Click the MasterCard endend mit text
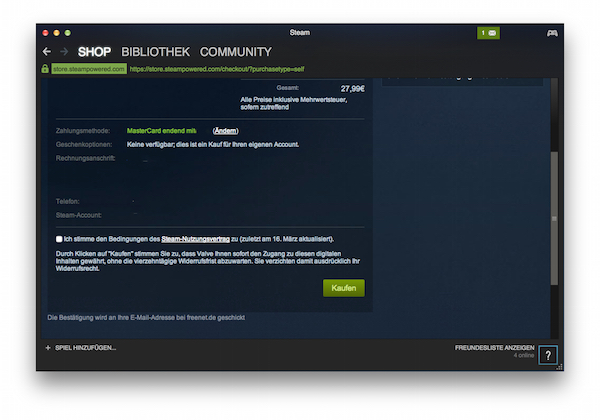Screen dimensions: 600x420 [x=161, y=131]
